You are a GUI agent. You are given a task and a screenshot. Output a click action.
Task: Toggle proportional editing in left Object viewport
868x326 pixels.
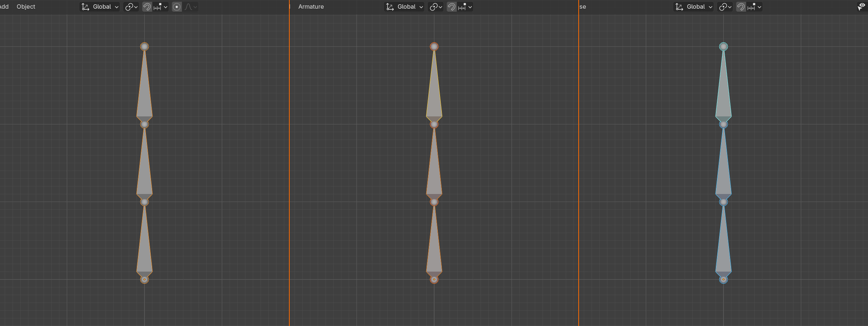(x=177, y=7)
